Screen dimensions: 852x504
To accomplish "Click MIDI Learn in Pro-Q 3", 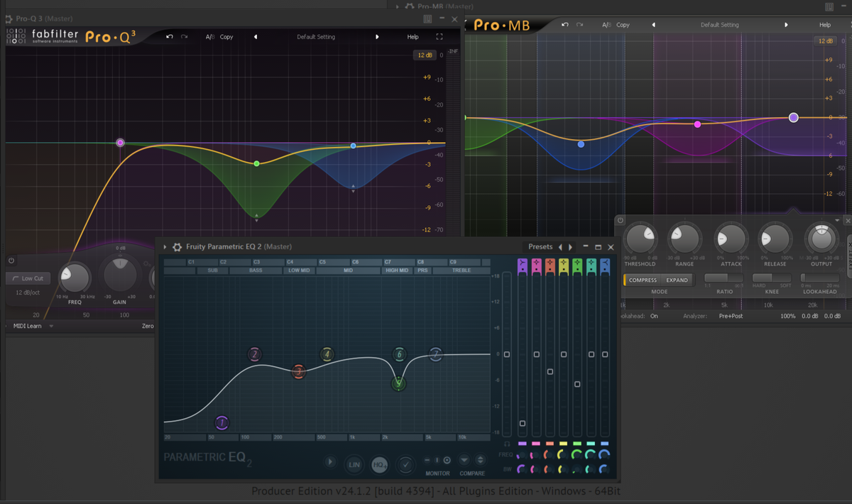I will click(x=28, y=327).
